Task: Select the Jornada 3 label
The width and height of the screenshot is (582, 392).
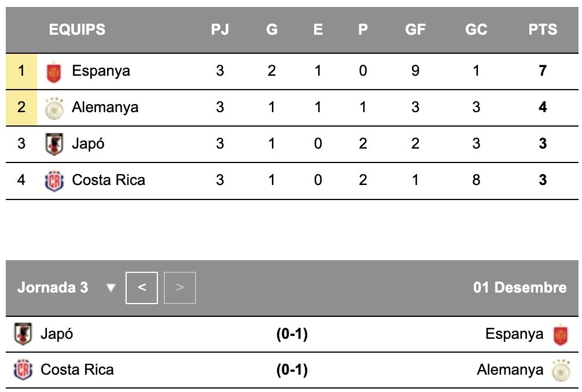Action: pyautogui.click(x=53, y=287)
